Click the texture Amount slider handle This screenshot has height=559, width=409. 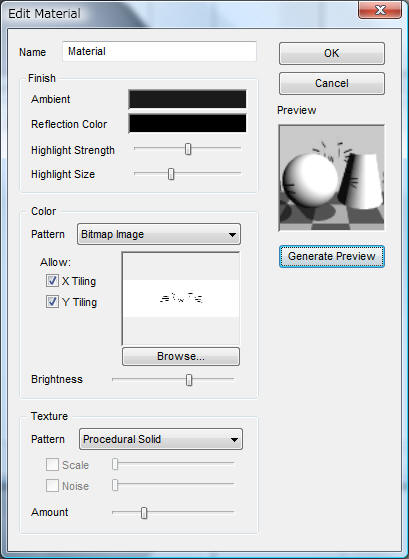(x=144, y=513)
